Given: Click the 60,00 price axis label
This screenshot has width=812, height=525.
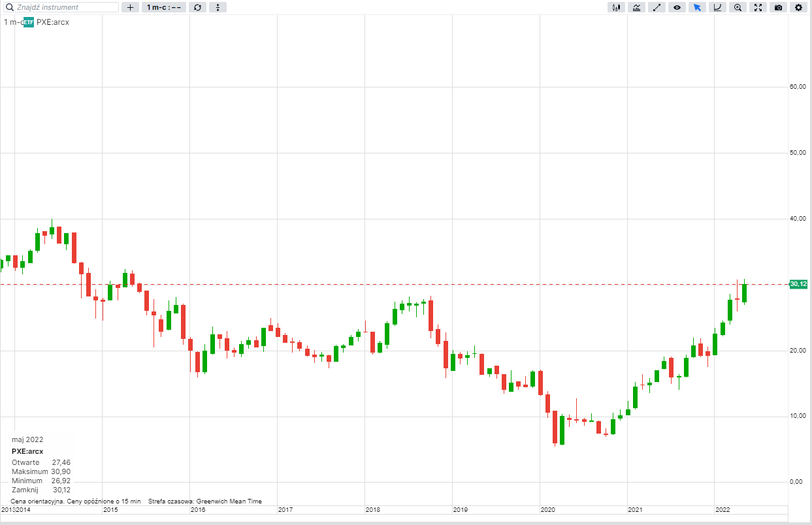Looking at the screenshot, I should tap(797, 87).
